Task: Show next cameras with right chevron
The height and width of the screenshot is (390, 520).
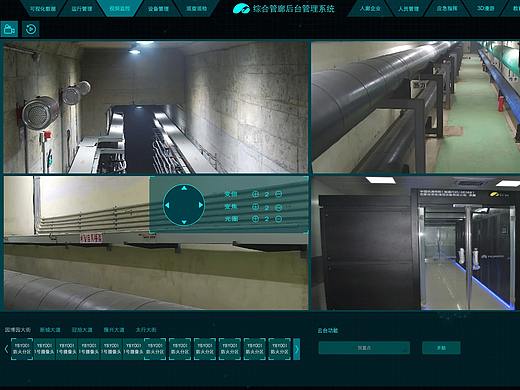Action: (296, 349)
